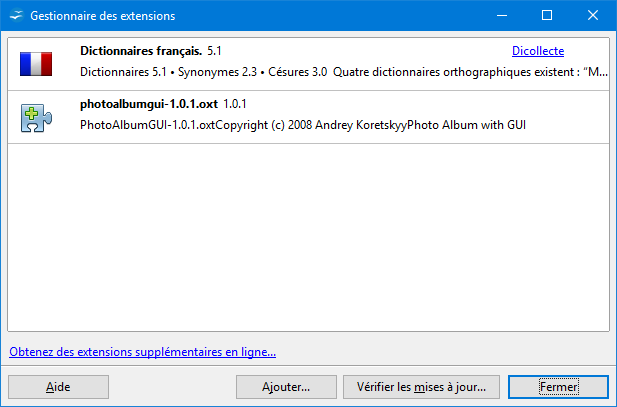Minimize the Gestionnaire des extensions window
The width and height of the screenshot is (617, 407).
tap(502, 15)
